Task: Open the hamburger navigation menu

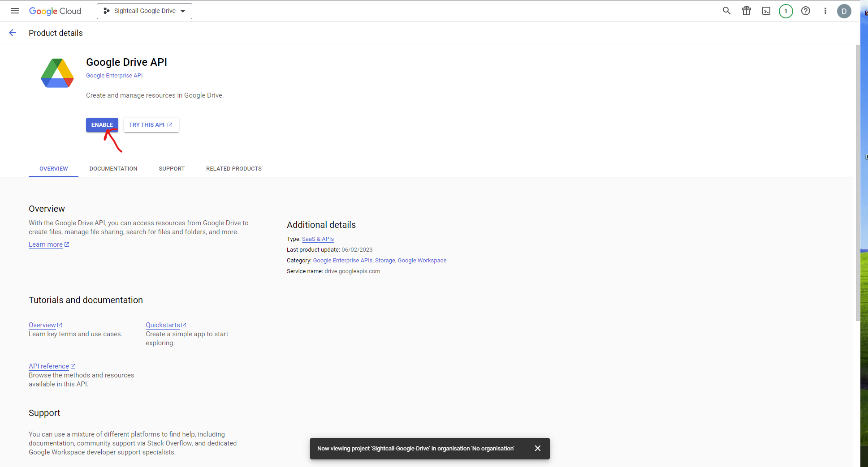Action: tap(15, 11)
